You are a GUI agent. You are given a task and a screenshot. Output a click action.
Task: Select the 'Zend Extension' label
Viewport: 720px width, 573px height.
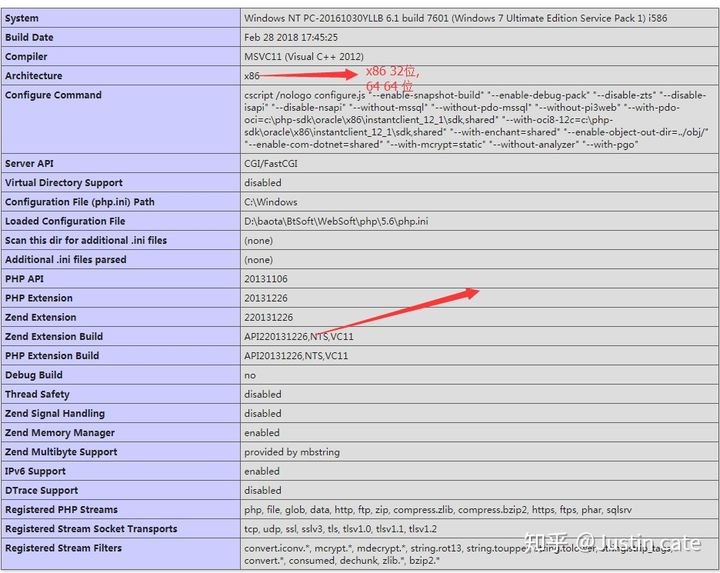click(x=40, y=317)
